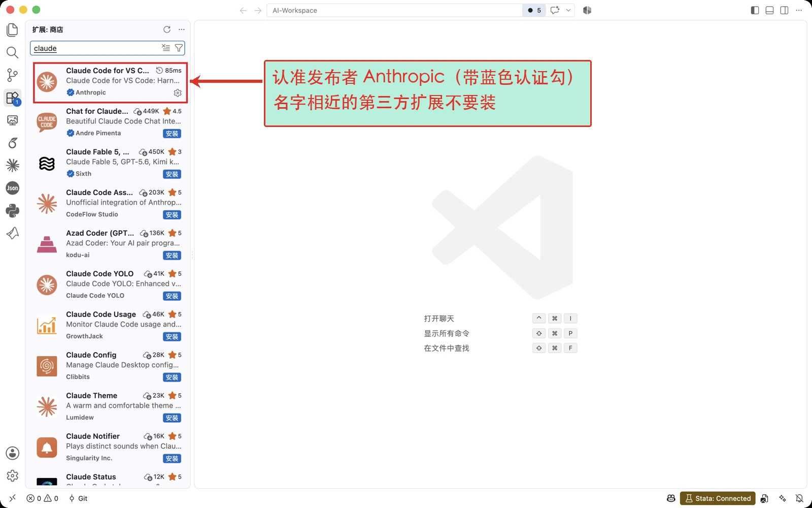Toggle the bottom panel
This screenshot has width=812, height=508.
click(x=770, y=10)
